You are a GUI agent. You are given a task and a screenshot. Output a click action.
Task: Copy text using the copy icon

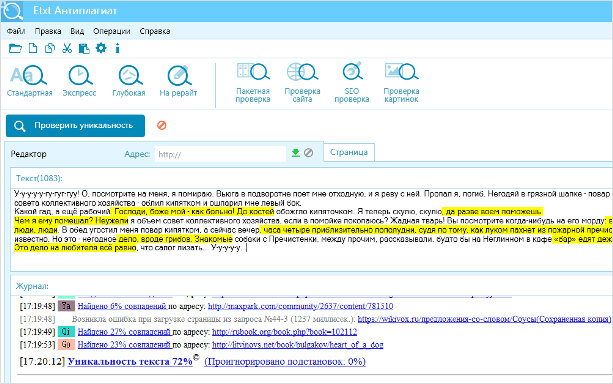point(50,48)
